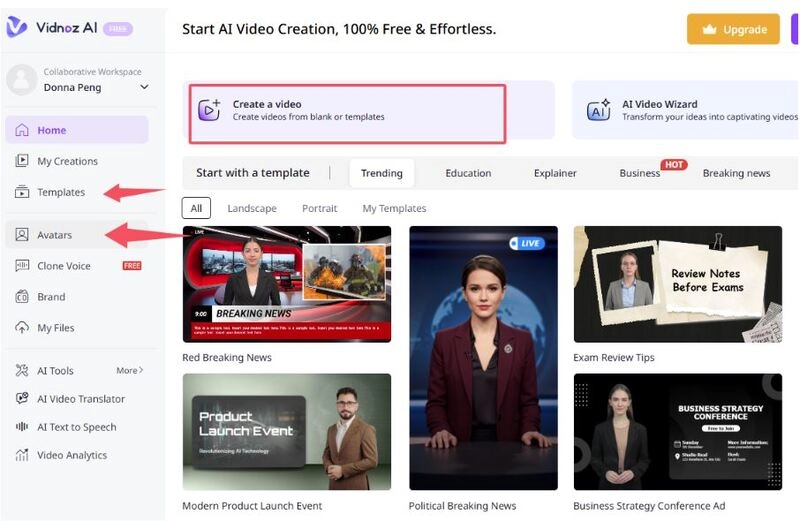Screen dimensions: 800x521
Task: Open My Files in sidebar
Action: click(x=77, y=328)
